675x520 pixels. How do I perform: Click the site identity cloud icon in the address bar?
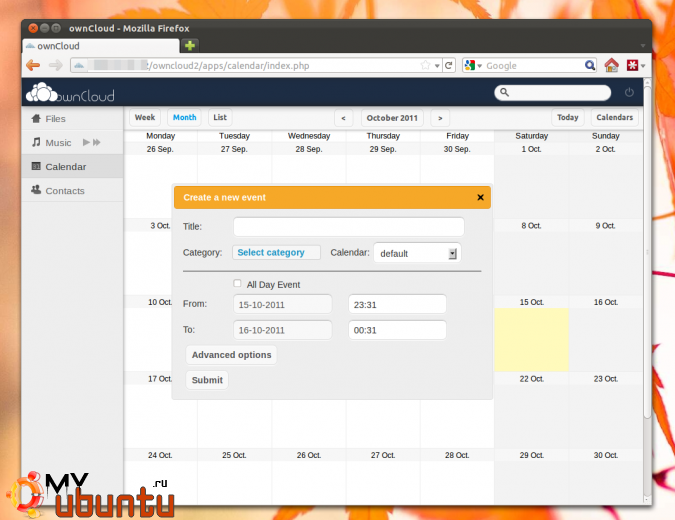pyautogui.click(x=79, y=65)
